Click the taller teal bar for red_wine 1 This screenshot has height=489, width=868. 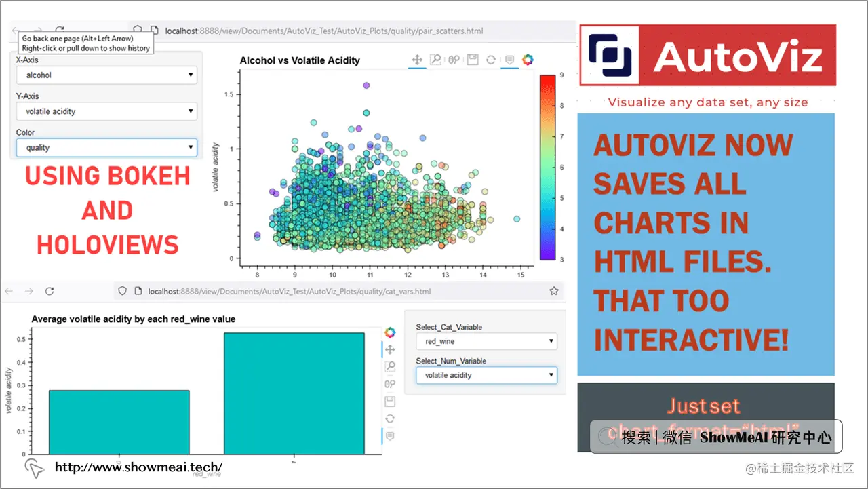click(294, 393)
